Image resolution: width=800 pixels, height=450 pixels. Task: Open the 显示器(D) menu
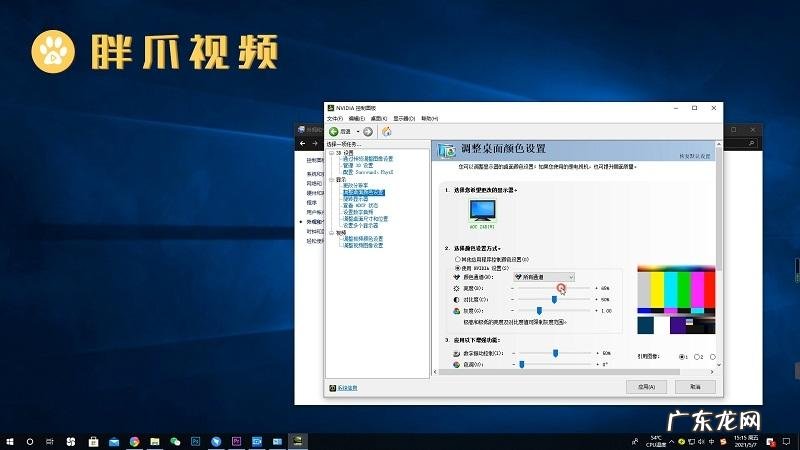tap(404, 118)
